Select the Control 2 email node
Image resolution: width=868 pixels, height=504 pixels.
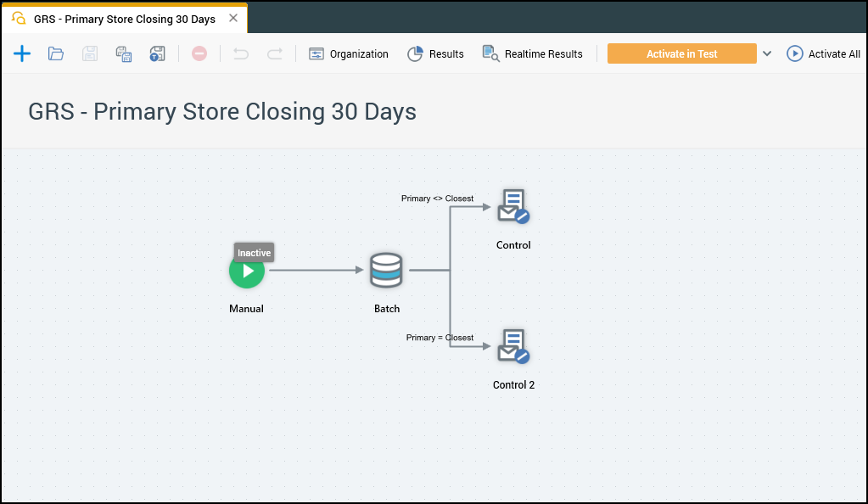(x=513, y=346)
